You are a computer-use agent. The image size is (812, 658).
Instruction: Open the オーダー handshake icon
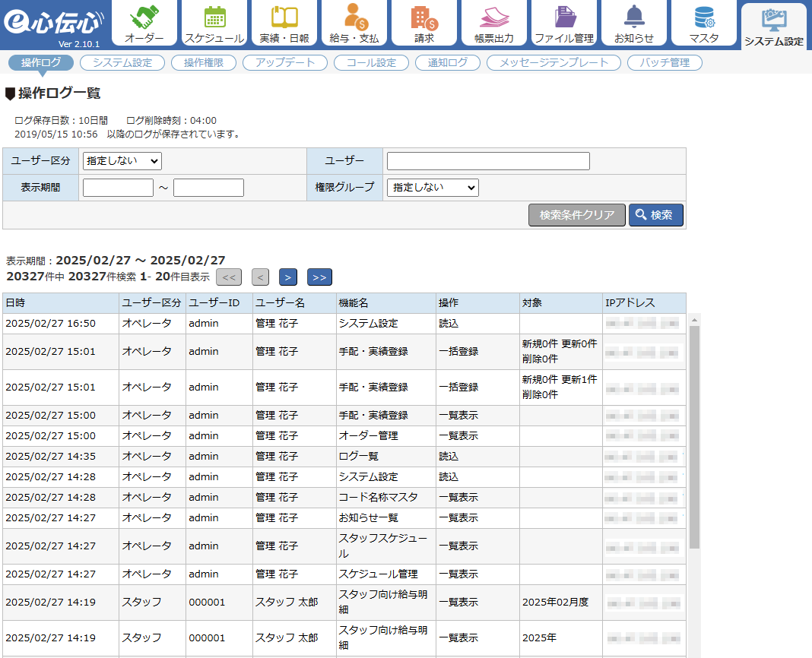coord(144,24)
